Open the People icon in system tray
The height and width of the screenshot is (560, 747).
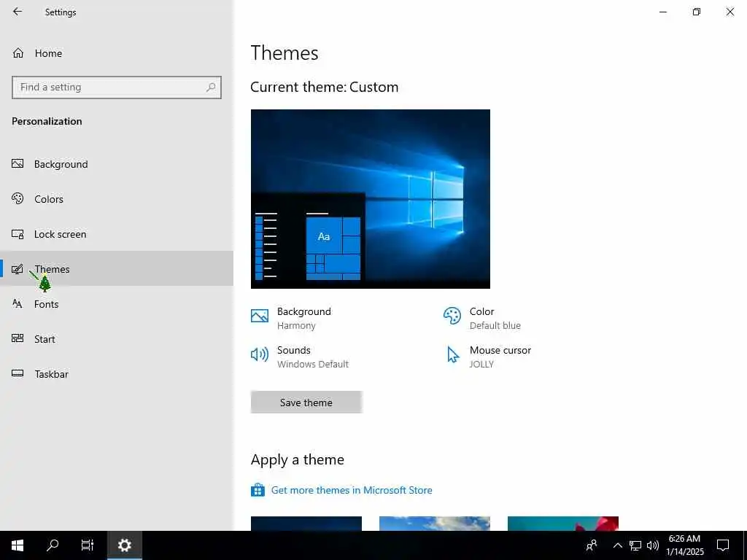[592, 545]
